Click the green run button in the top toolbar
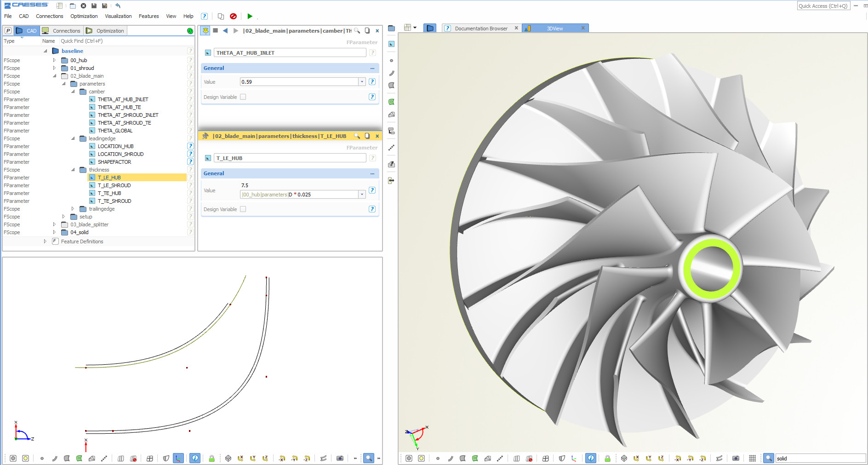The image size is (868, 465). (x=250, y=16)
